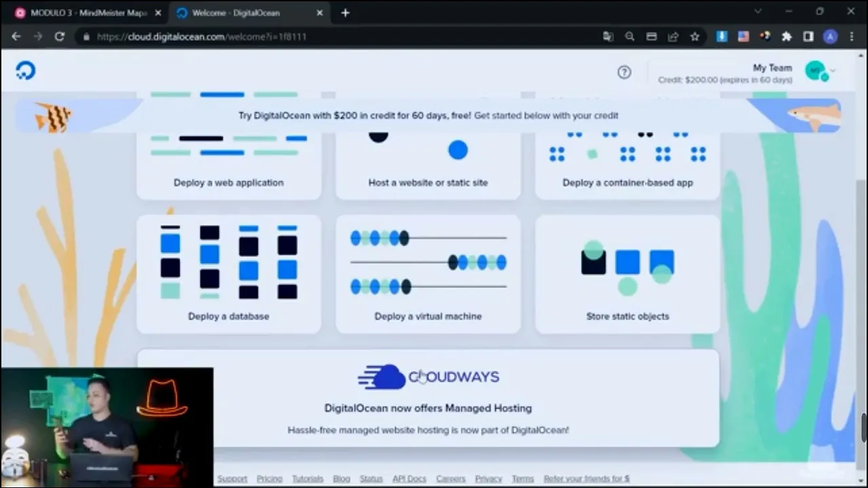Open the Extensions puzzle icon
This screenshot has height=488, width=868.
787,37
